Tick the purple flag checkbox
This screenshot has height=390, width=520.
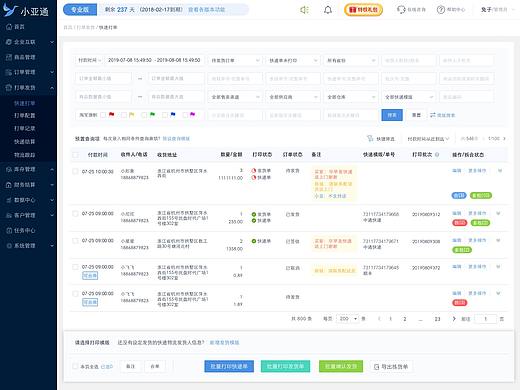(185, 115)
